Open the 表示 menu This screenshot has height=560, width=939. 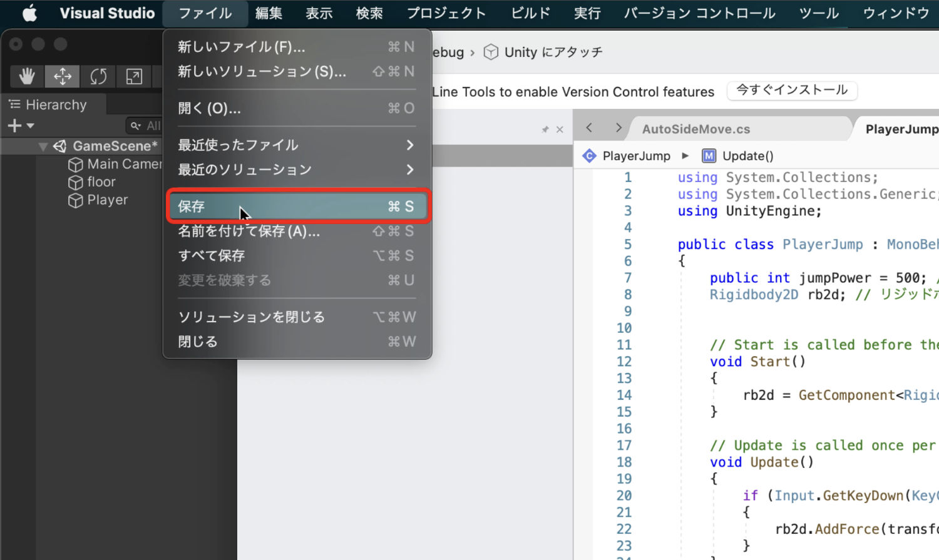click(319, 13)
